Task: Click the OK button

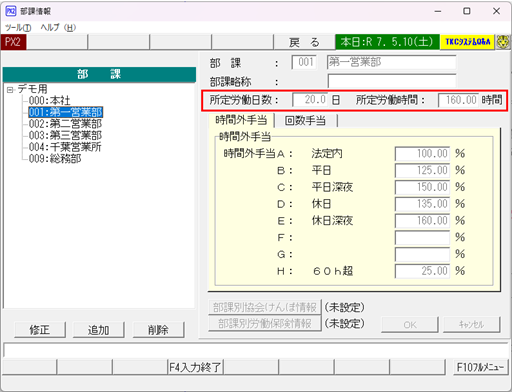Action: pos(410,324)
